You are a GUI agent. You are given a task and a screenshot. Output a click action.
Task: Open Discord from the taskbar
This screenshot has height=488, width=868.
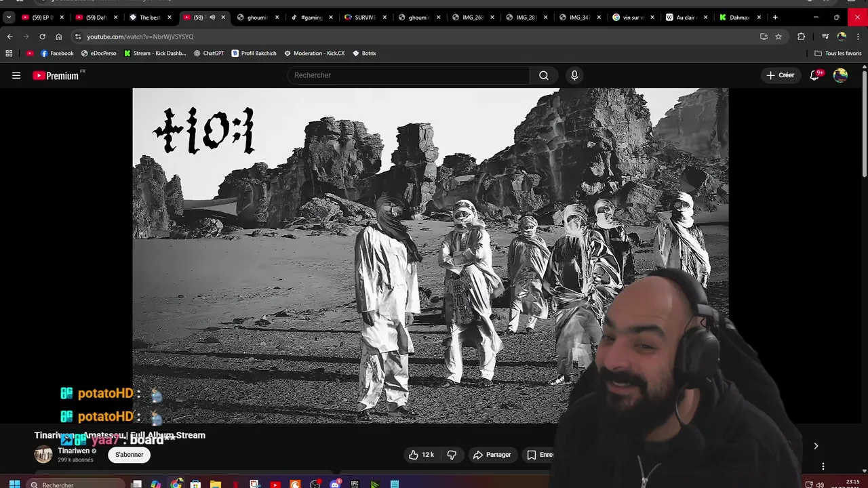[335, 485]
